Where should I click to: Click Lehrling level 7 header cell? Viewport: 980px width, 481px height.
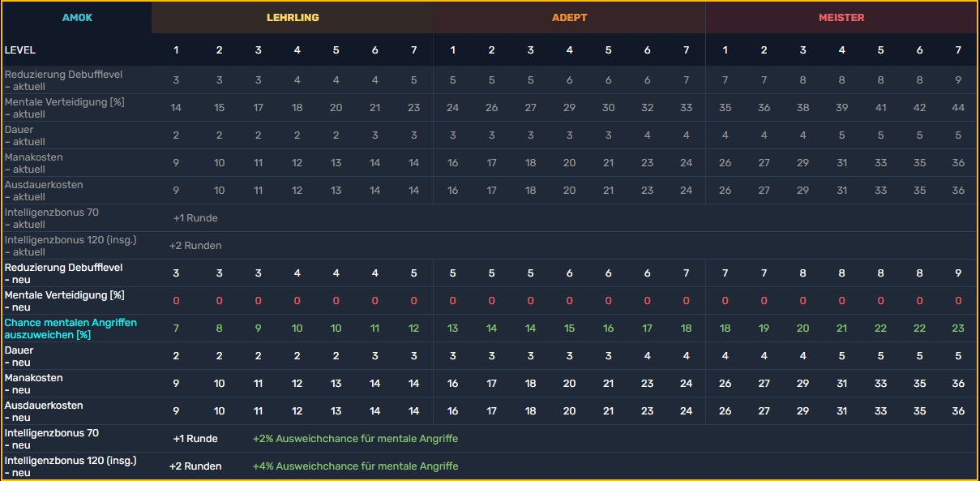click(x=414, y=50)
